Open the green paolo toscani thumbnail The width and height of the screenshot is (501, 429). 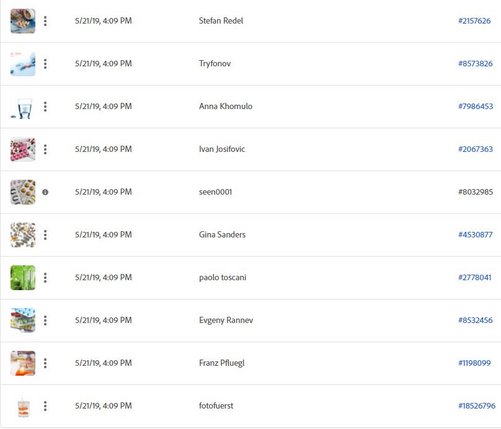(x=23, y=278)
